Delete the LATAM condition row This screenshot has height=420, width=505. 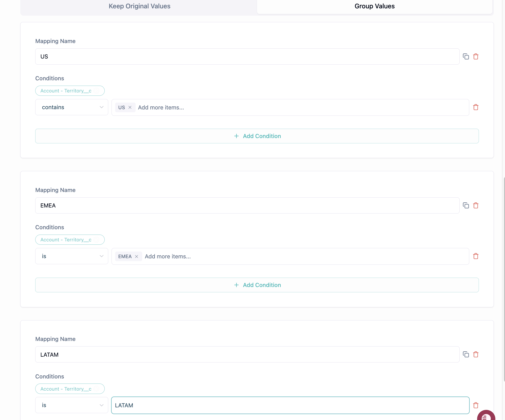click(x=476, y=405)
